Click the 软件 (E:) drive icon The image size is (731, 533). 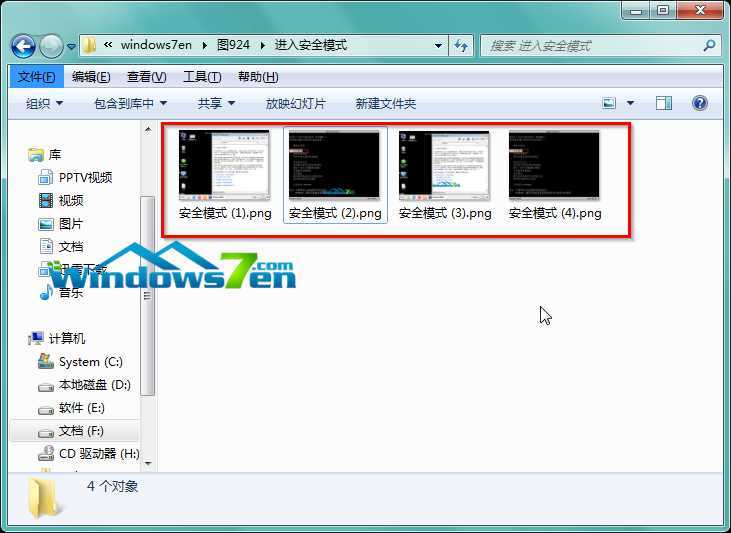(46, 410)
